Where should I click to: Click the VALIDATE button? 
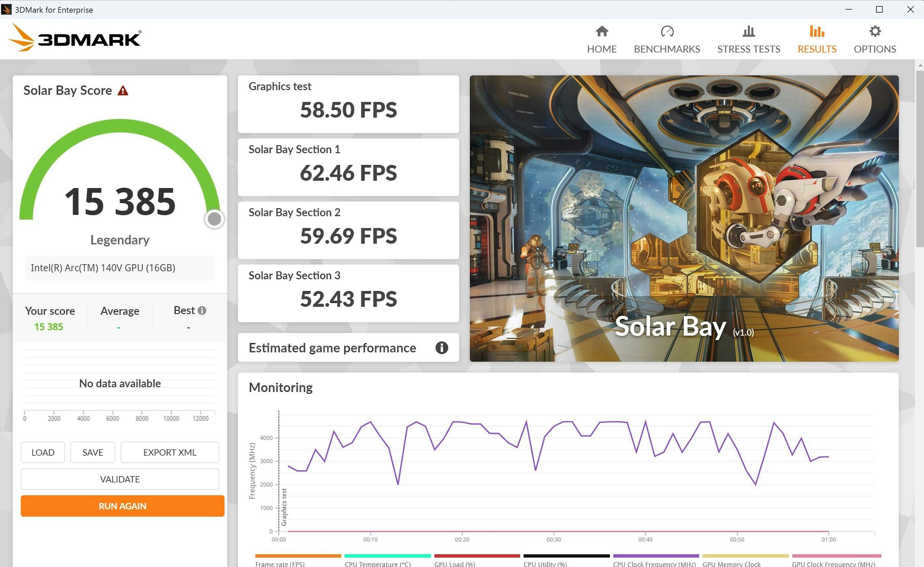120,479
